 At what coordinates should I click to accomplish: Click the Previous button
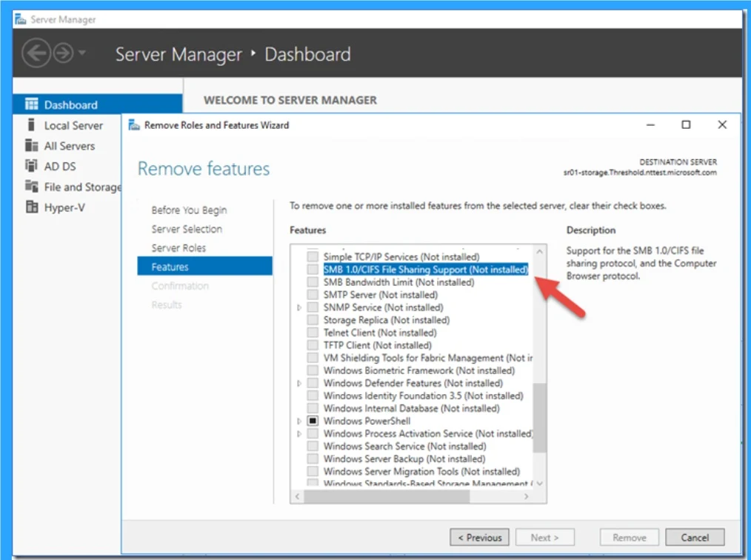pos(479,538)
